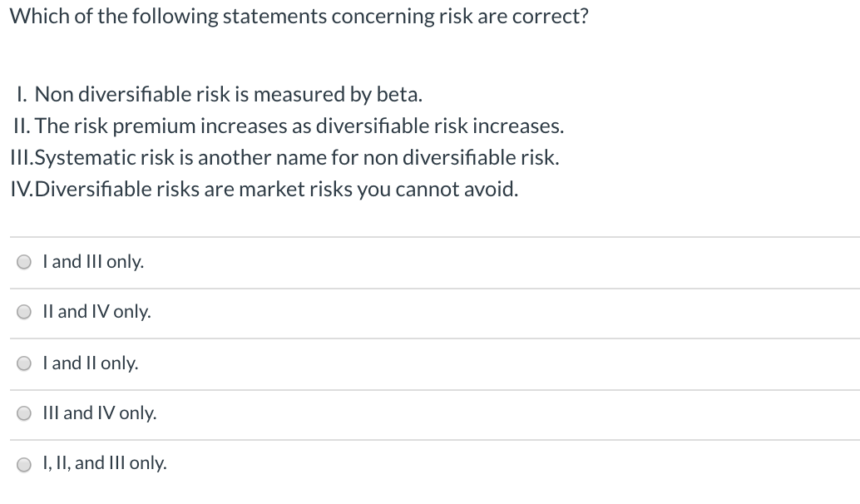Click the 'I, II, and III only' option text
This screenshot has width=860, height=504.
click(x=104, y=463)
